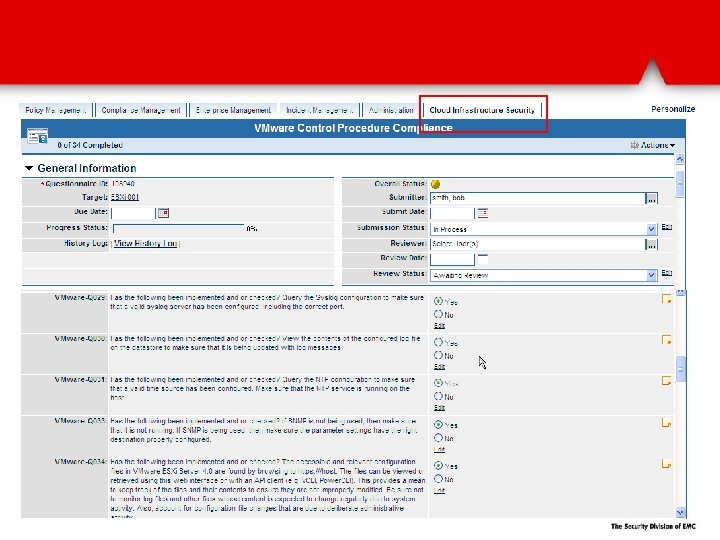Select Yes for VMware-Q033
This screenshot has width=720, height=540.
click(439, 425)
